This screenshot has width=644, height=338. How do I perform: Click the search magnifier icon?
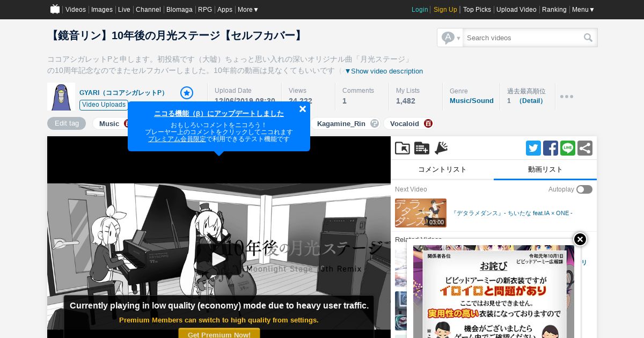coord(588,38)
